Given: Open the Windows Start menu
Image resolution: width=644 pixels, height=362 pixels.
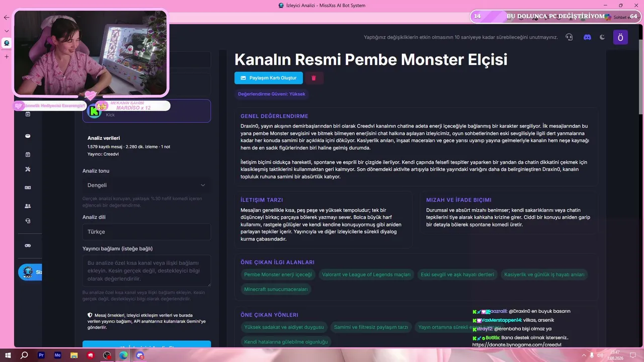Looking at the screenshot, I should pyautogui.click(x=9, y=355).
